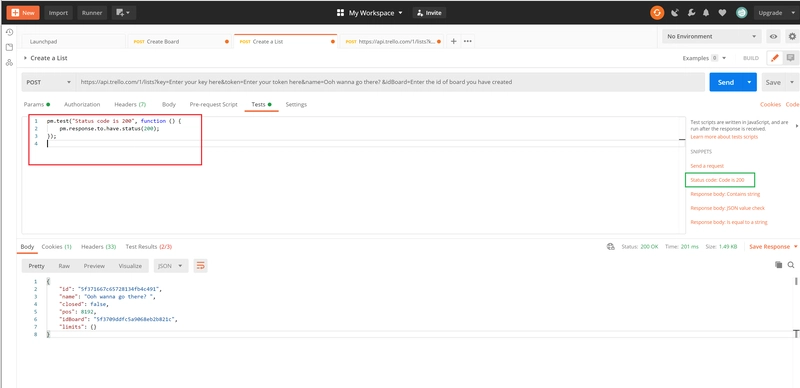Open the Headers (7) request tab
The width and height of the screenshot is (800, 388).
[x=130, y=104]
